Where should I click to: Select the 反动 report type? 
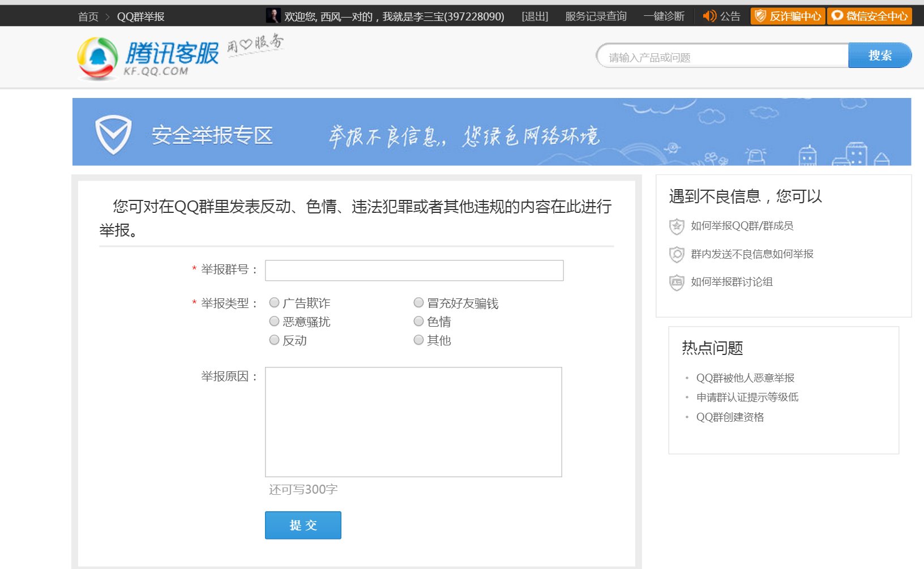274,340
